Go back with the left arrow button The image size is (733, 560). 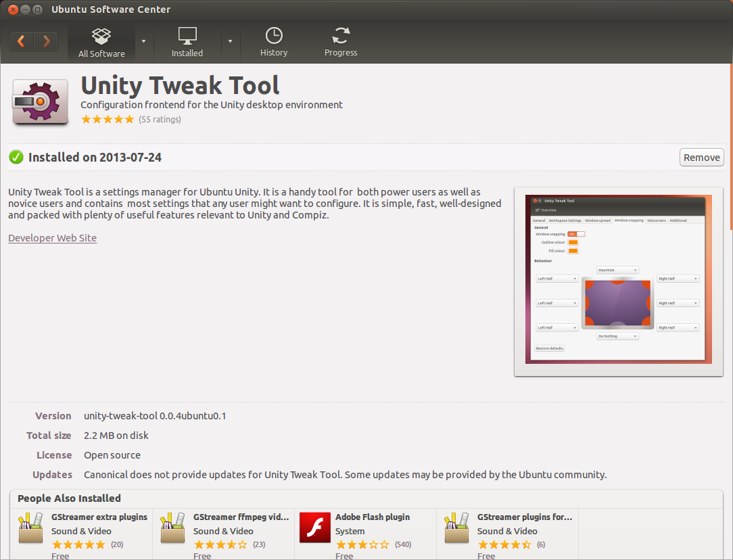pos(22,42)
